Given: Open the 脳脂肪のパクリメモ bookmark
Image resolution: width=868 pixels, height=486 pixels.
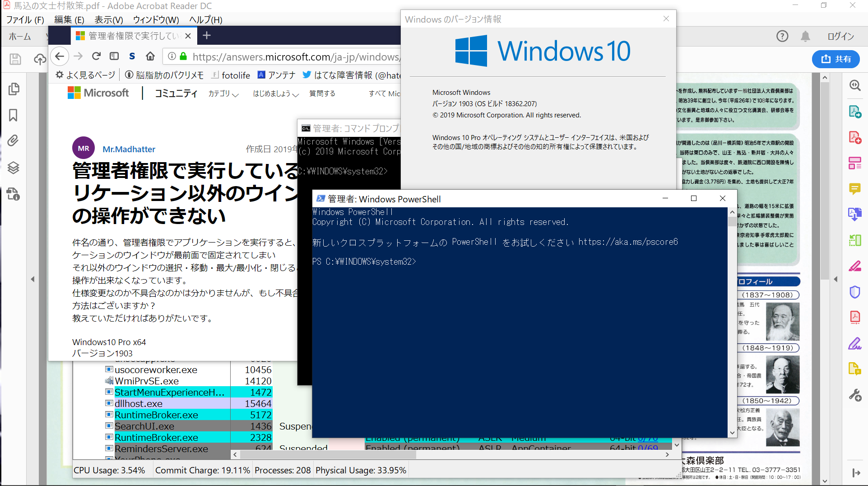Looking at the screenshot, I should [x=164, y=75].
